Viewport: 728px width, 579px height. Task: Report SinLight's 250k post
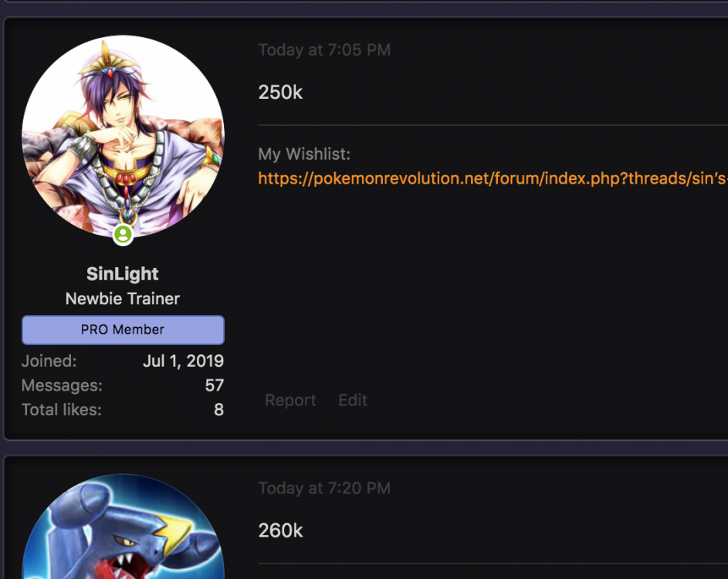point(290,400)
